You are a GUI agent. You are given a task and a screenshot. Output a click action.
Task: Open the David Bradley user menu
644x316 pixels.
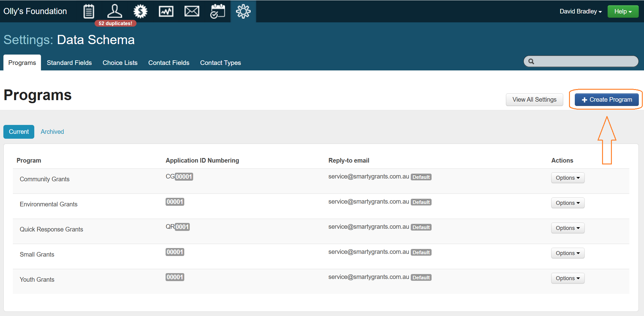(580, 11)
